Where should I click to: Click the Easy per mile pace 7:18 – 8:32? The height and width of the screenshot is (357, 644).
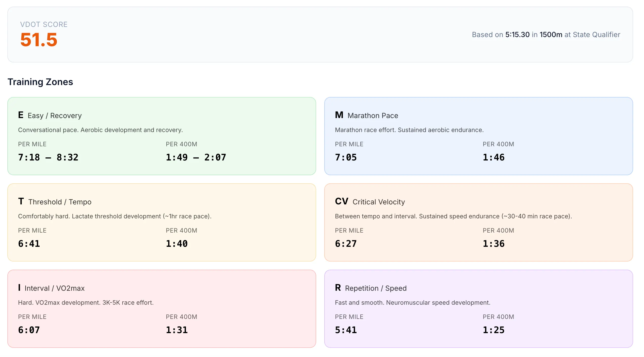[x=48, y=157]
